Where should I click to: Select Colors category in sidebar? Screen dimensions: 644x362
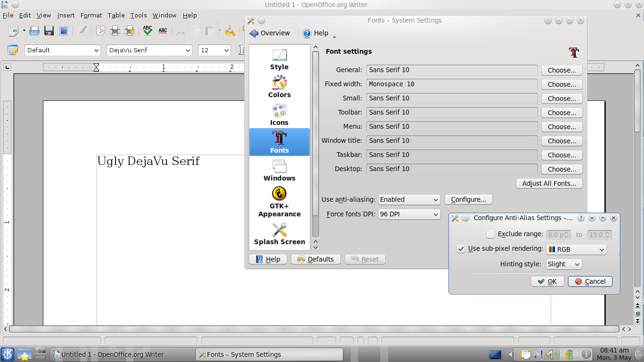coord(279,87)
